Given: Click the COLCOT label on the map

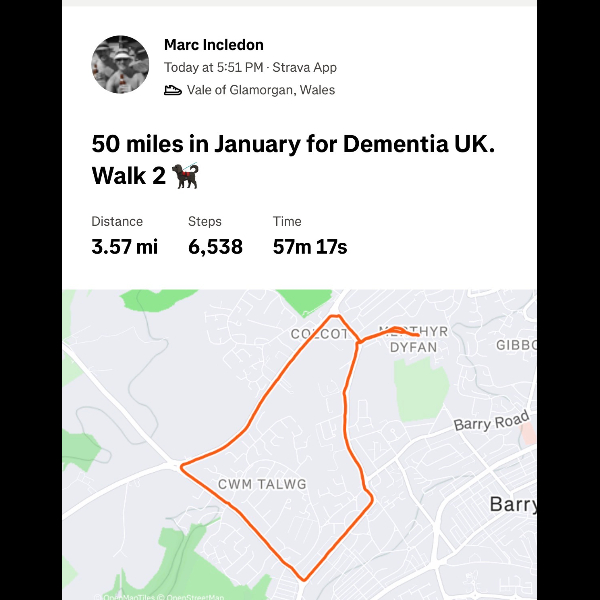Looking at the screenshot, I should (319, 334).
